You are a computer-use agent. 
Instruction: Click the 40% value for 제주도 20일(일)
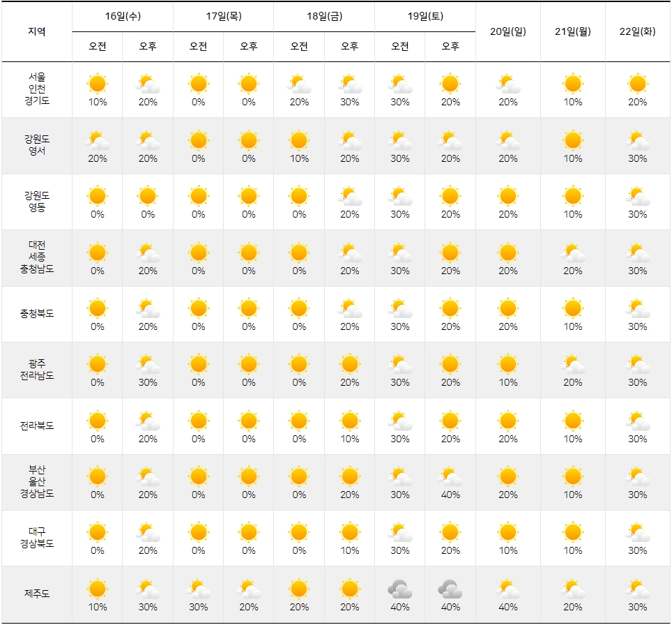(508, 608)
